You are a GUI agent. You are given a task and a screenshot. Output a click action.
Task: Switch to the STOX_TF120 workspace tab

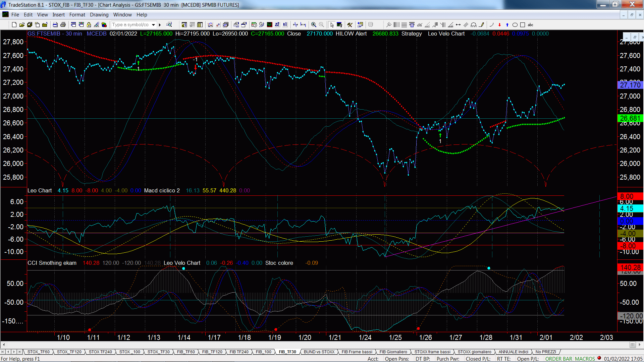(69, 352)
